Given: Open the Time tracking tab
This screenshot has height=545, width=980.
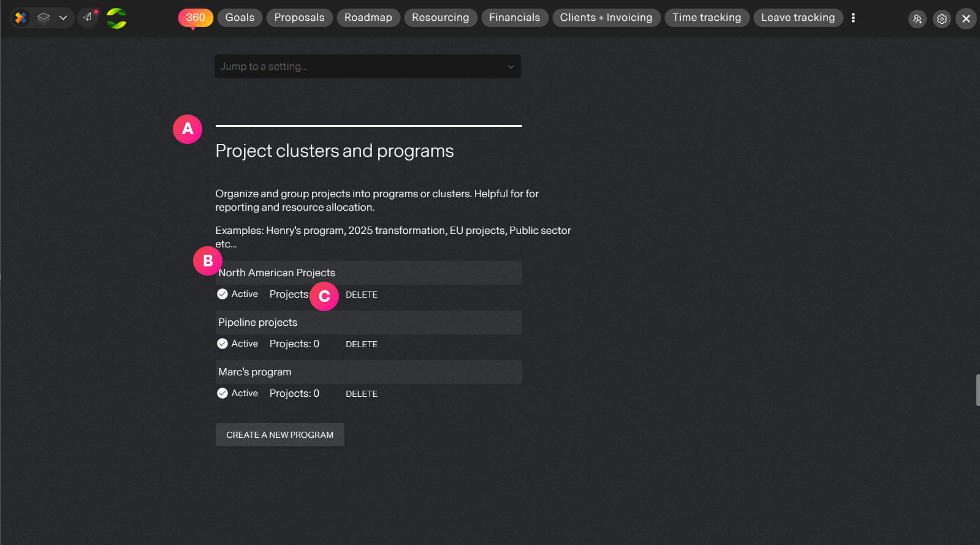Looking at the screenshot, I should tap(707, 18).
